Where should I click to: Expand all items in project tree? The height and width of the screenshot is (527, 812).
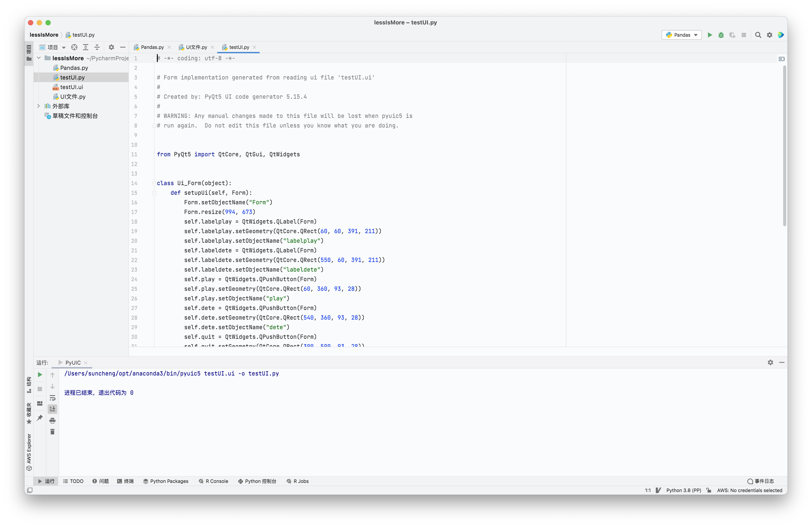86,47
